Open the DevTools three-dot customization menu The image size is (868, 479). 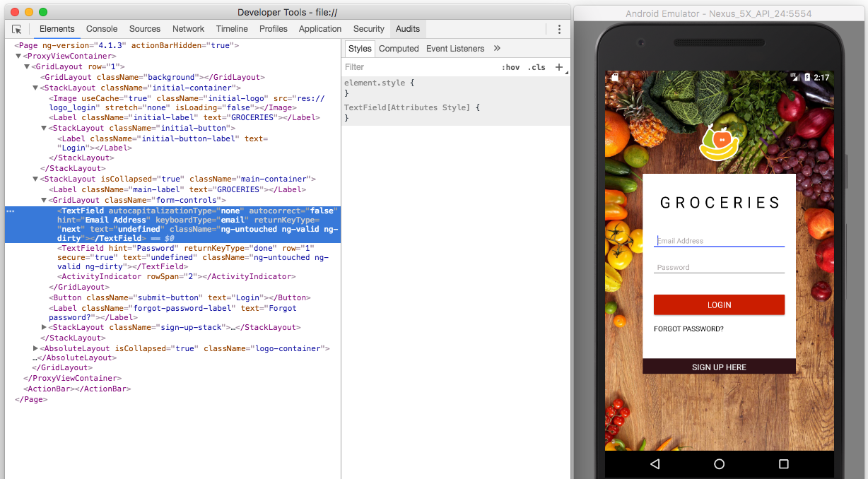pos(559,29)
